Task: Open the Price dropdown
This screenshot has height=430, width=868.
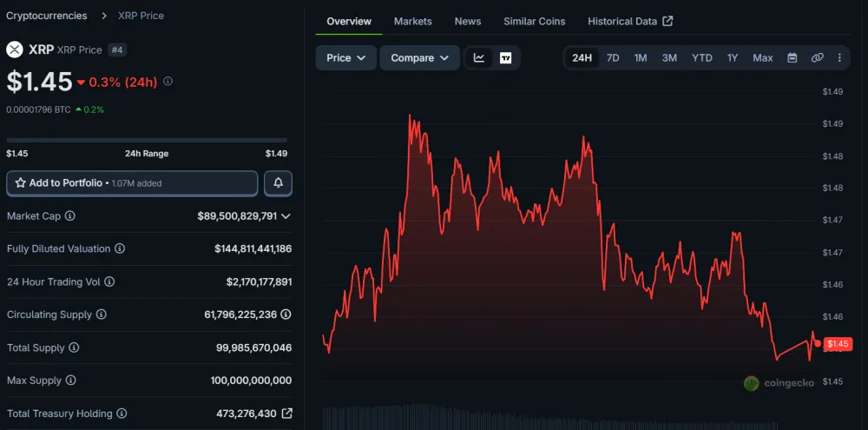Action: (346, 57)
